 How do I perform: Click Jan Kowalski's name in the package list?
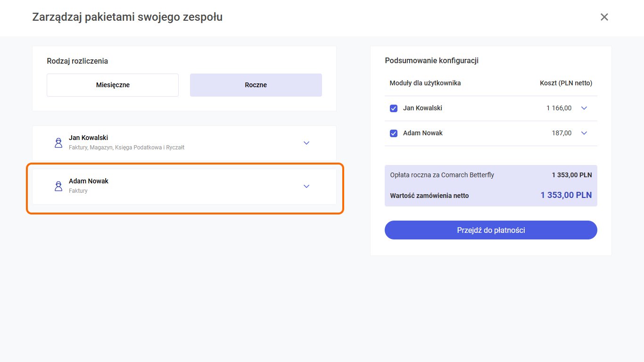point(88,138)
